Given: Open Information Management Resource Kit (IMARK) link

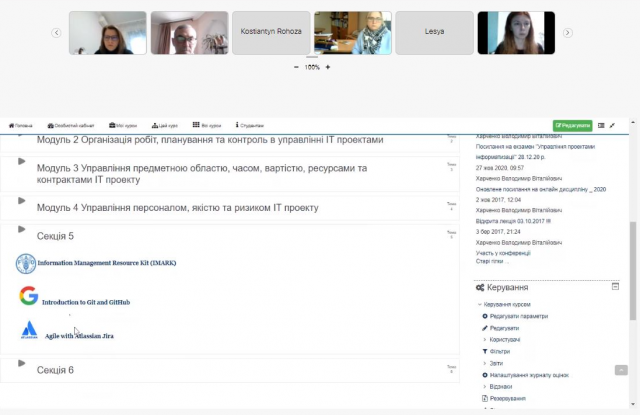Looking at the screenshot, I should tap(107, 263).
